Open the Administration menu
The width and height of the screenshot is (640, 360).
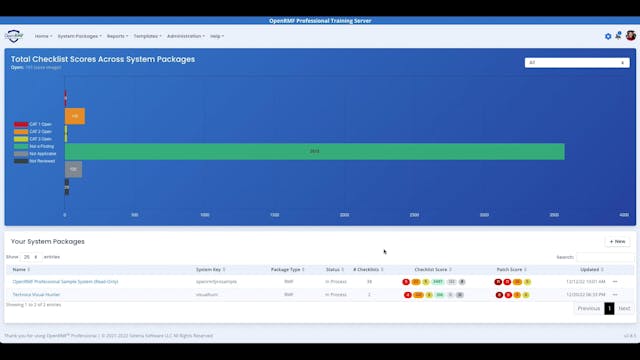(x=186, y=36)
